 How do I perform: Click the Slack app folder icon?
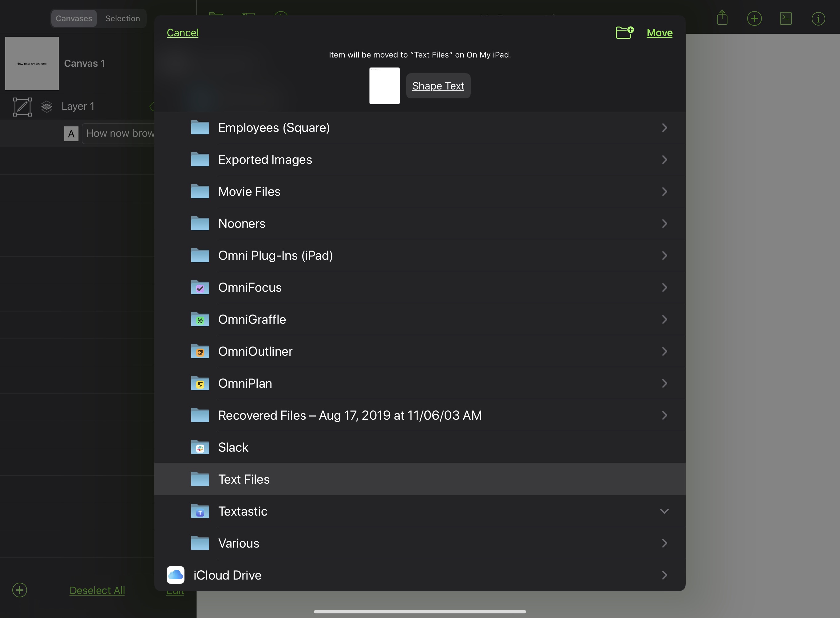[200, 446]
